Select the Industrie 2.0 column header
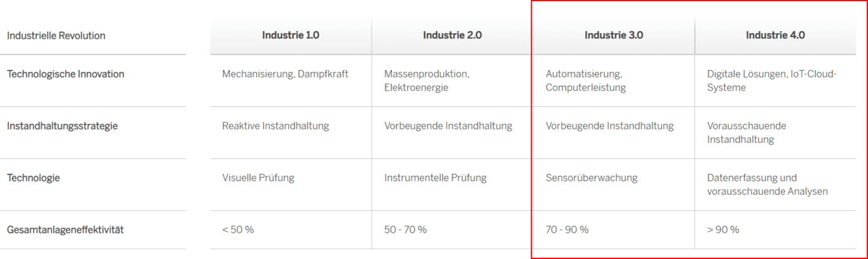This screenshot has height=259, width=868. click(x=452, y=36)
